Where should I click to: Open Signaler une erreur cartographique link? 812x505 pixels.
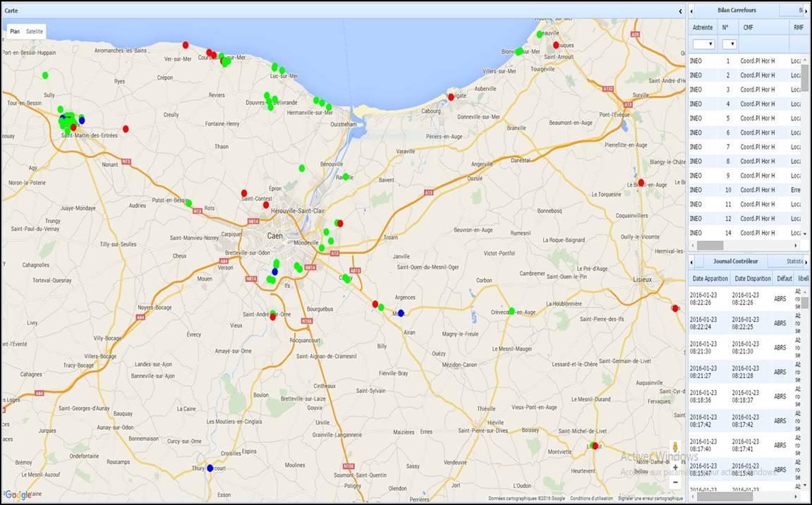point(650,498)
